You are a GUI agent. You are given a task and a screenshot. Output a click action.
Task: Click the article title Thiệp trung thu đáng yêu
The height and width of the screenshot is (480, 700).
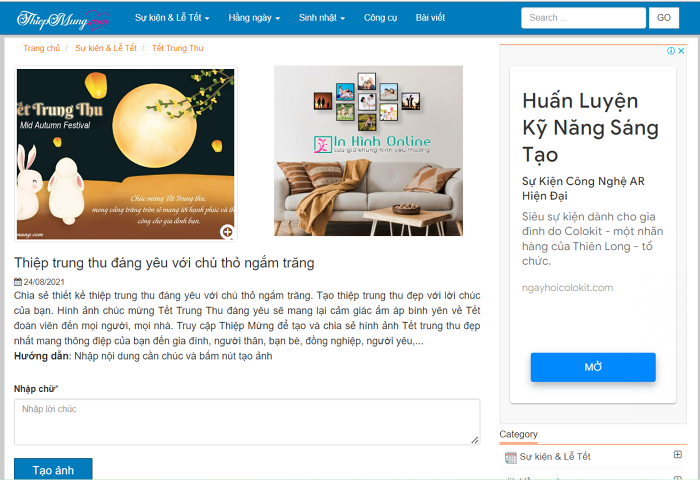(x=164, y=263)
